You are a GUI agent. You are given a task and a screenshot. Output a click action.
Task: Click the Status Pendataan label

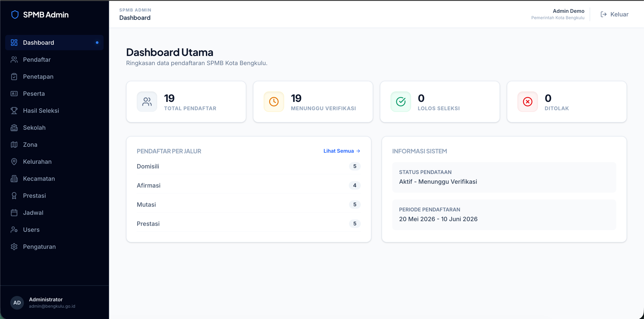(425, 172)
